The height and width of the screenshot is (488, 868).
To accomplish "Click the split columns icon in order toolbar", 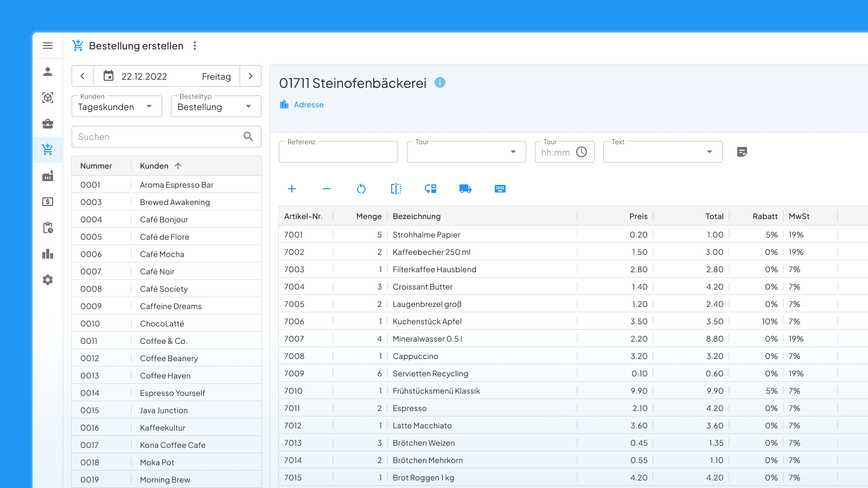I will coord(396,189).
